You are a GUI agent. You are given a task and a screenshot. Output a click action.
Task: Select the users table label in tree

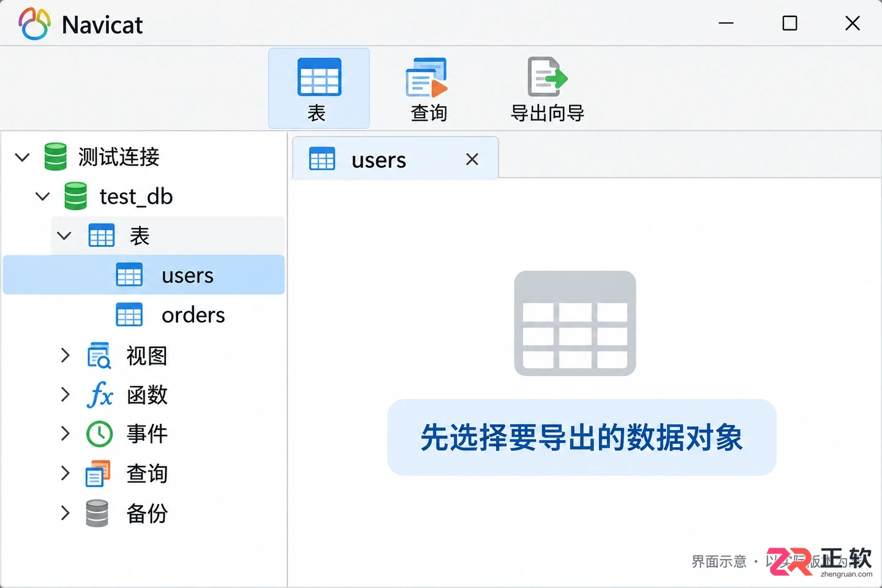coord(187,276)
